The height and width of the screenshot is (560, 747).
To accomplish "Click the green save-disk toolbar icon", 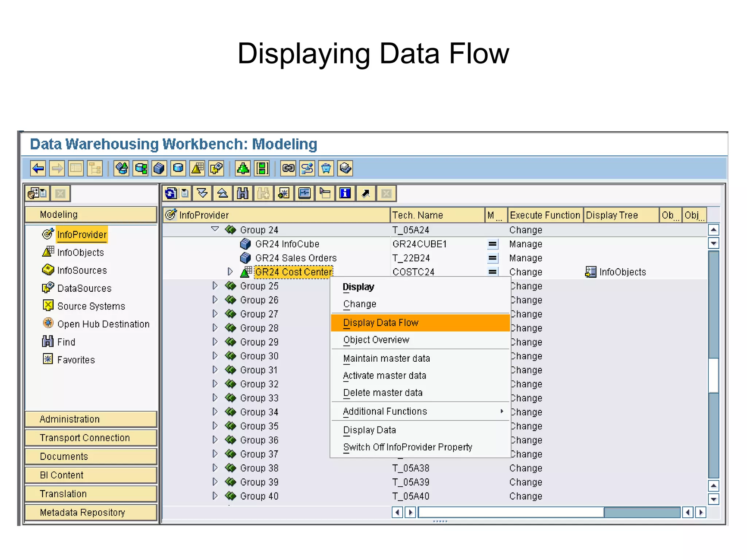I will tap(262, 168).
